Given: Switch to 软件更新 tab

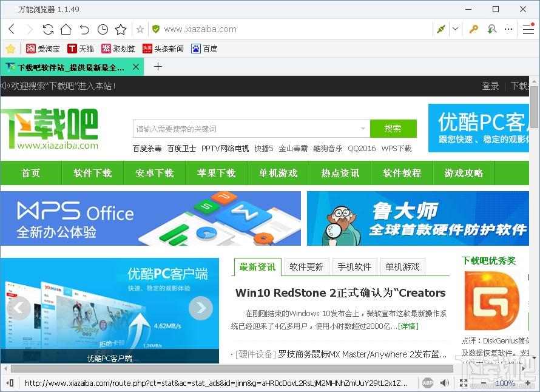Looking at the screenshot, I should (x=306, y=267).
